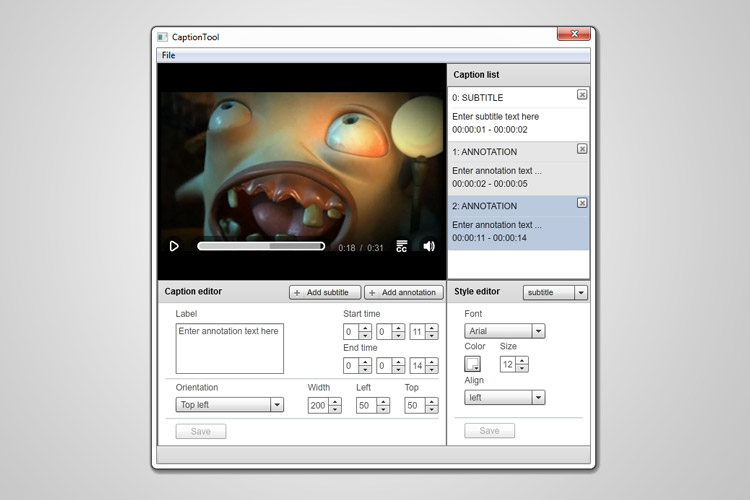This screenshot has height=500, width=750.
Task: Delete caption 2: ANNOTATION
Action: click(582, 203)
